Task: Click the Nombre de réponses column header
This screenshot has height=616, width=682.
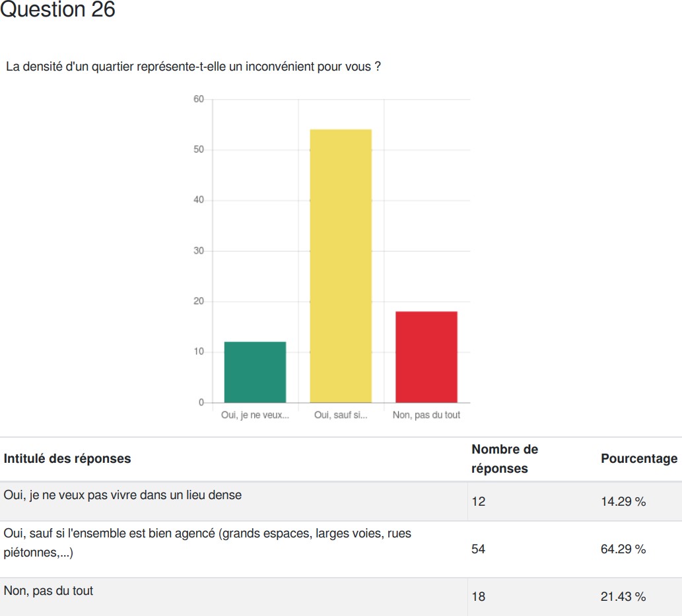Action: (504, 458)
